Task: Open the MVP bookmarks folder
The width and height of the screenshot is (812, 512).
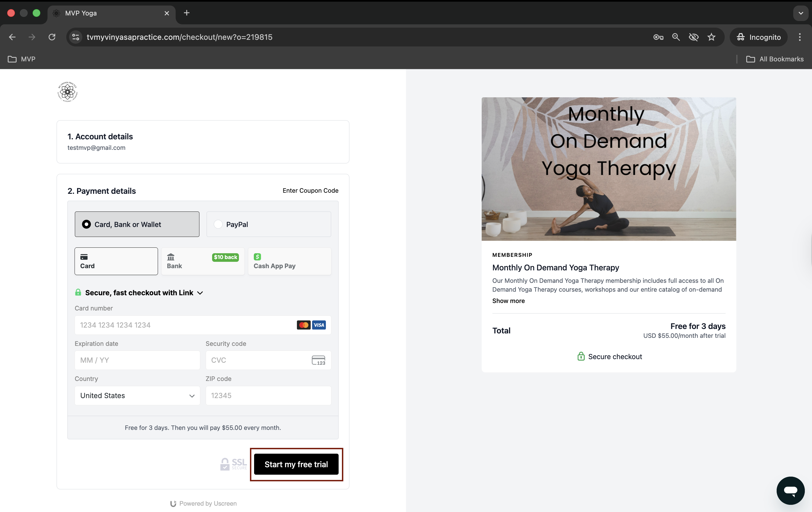Action: tap(22, 59)
